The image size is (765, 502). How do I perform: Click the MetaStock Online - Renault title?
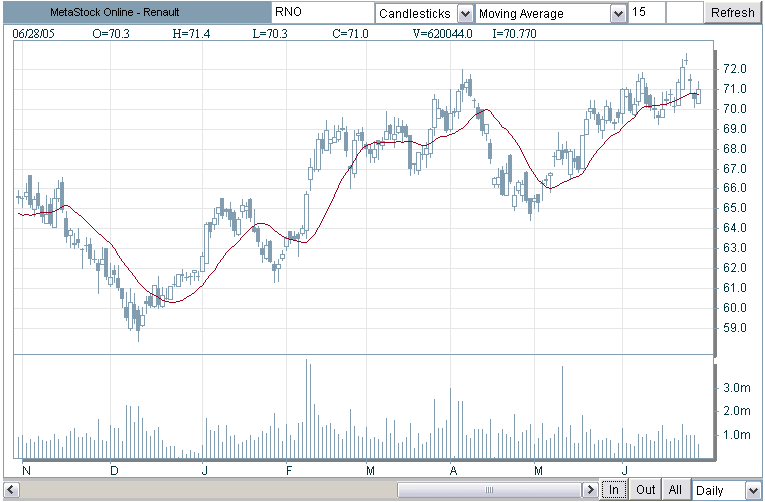click(x=115, y=13)
